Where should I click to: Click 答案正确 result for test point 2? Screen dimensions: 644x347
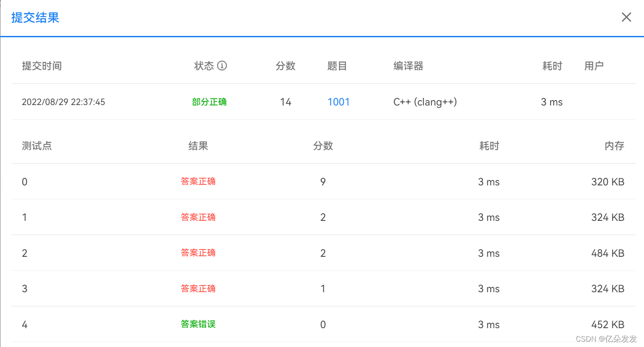pos(198,253)
